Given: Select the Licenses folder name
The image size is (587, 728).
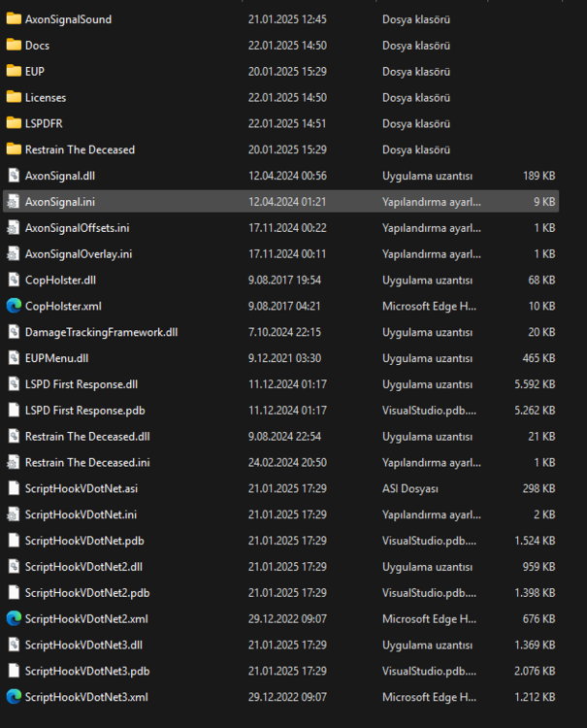Looking at the screenshot, I should pyautogui.click(x=46, y=97).
